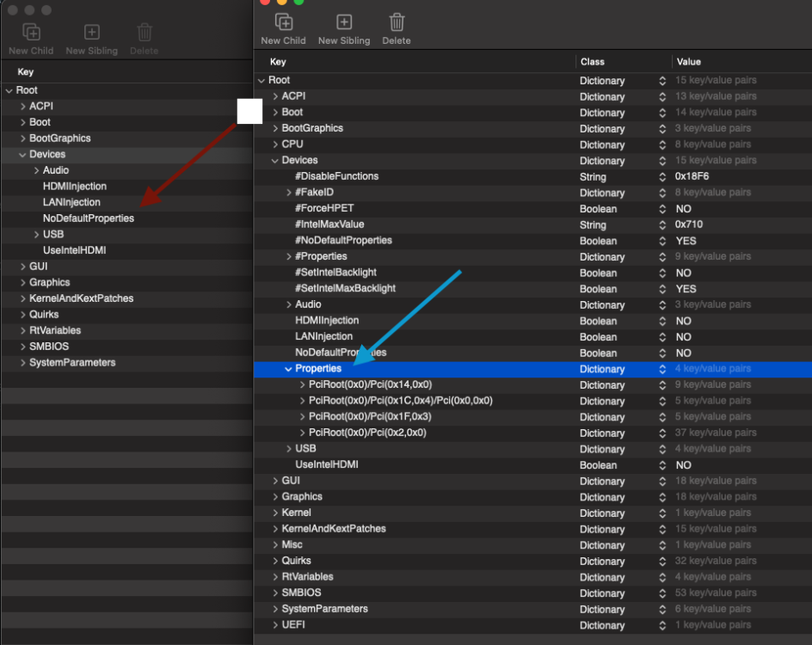
Task: Expand Kernel dictionary row
Action: click(x=275, y=513)
